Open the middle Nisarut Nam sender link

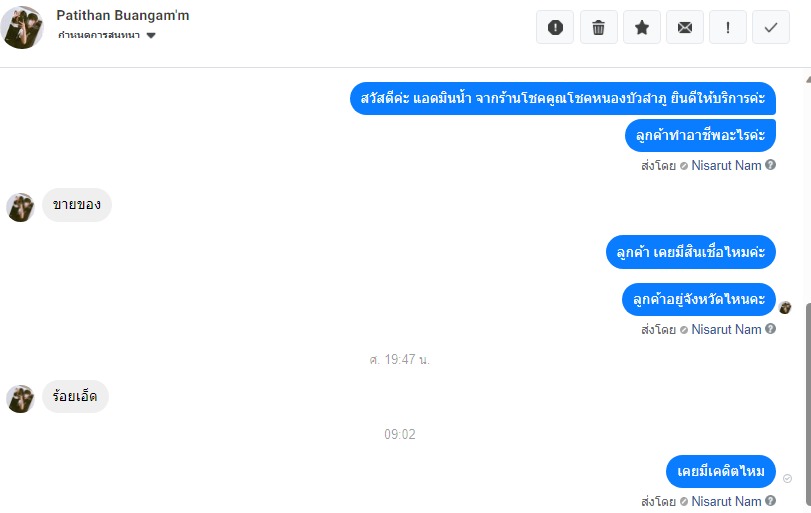726,329
